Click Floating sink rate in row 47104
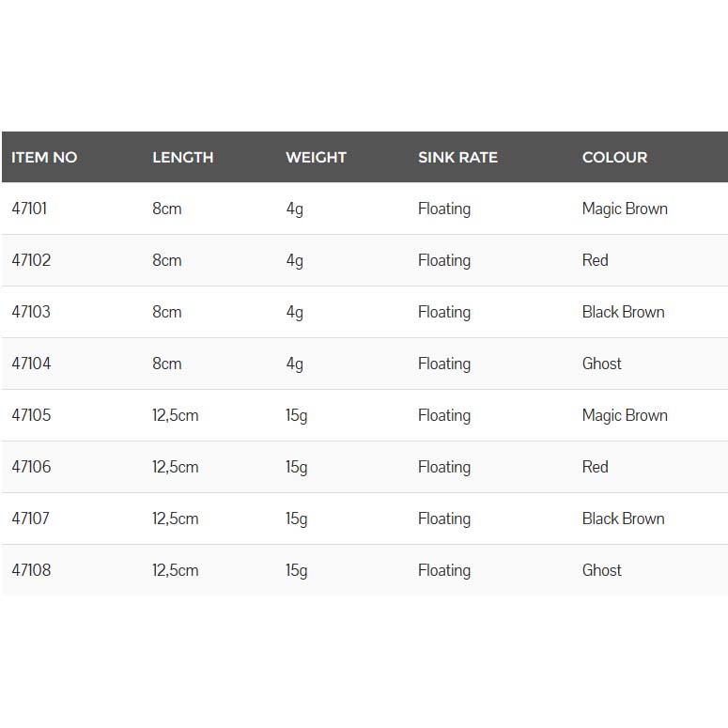This screenshot has height=728, width=728. 443,364
